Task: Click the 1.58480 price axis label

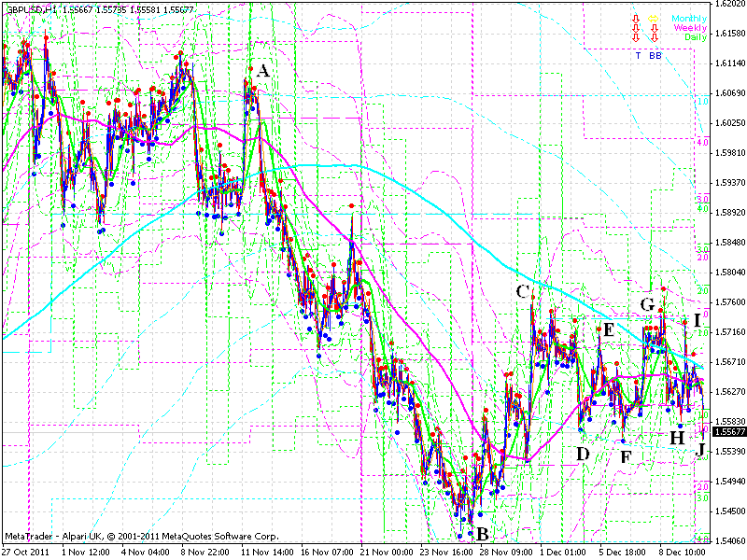Action: point(730,243)
